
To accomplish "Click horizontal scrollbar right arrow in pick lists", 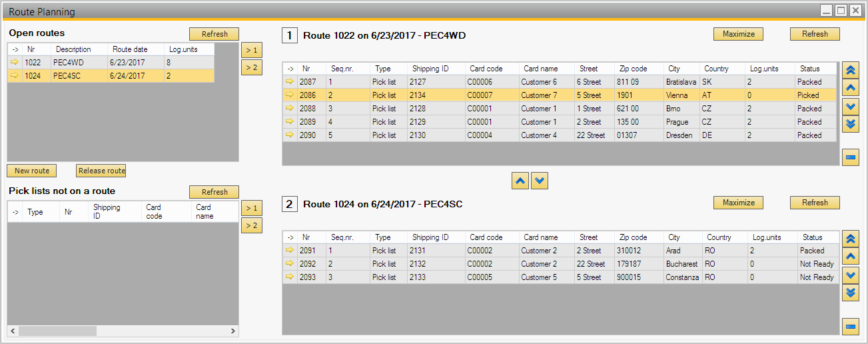I will coord(232,331).
